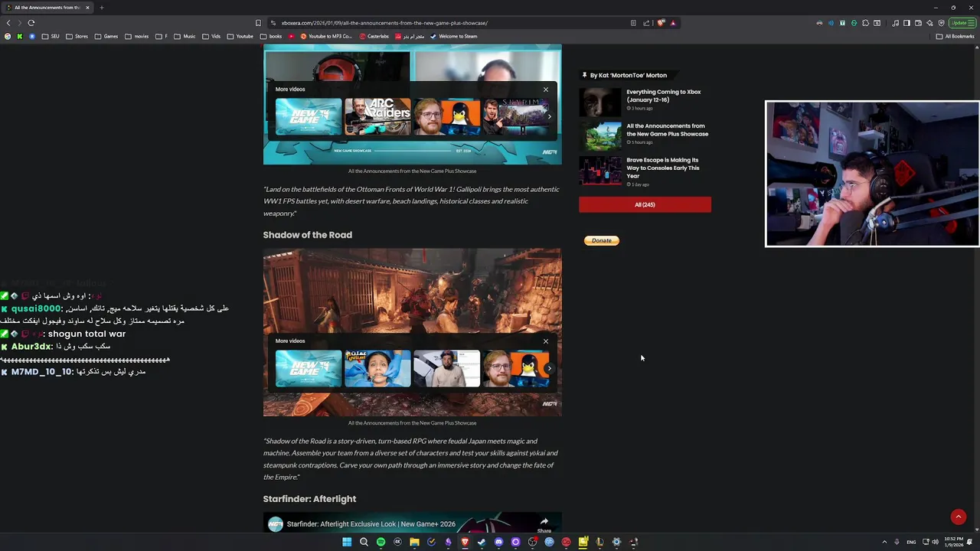Open the Music bookmarks folder

(185, 36)
